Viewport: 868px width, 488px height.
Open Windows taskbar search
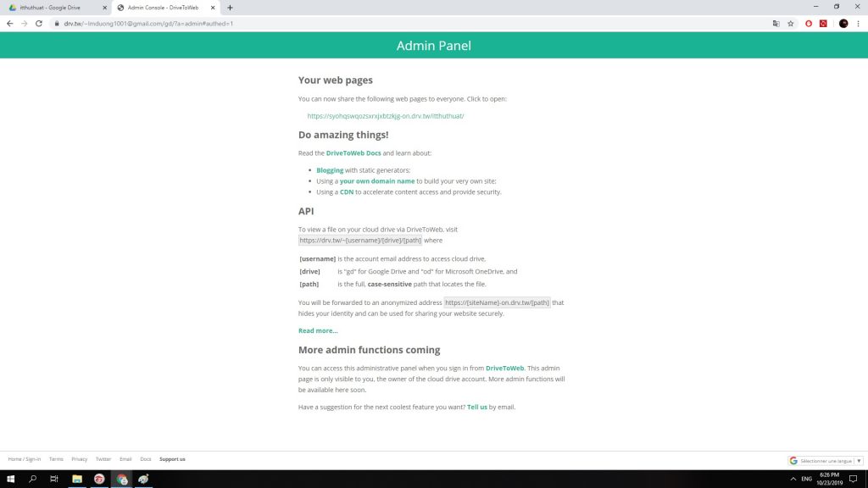coord(33,479)
